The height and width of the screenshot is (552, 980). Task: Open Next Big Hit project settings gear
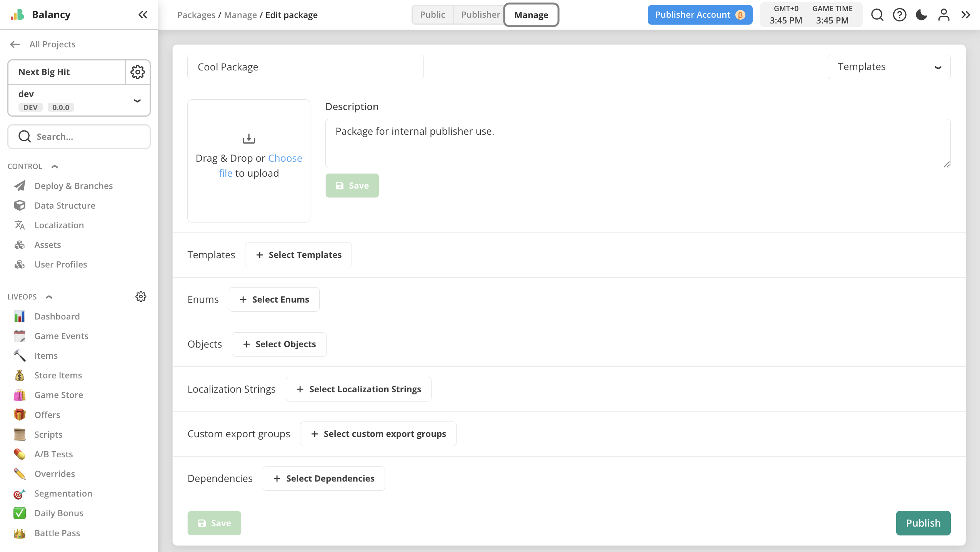point(138,72)
